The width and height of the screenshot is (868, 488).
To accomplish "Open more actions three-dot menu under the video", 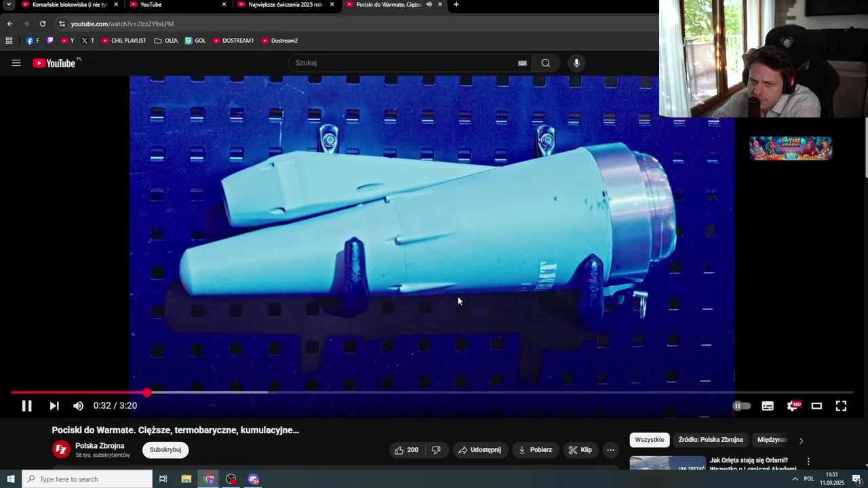I will pos(610,450).
